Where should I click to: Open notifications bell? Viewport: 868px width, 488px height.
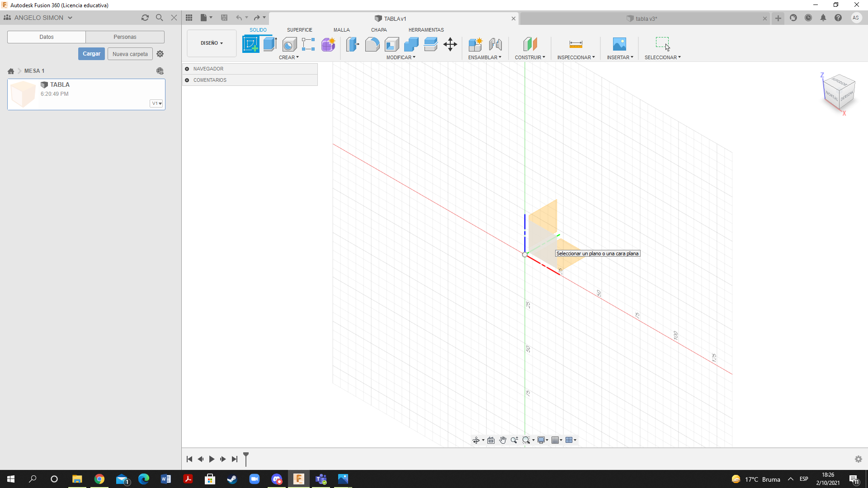(823, 18)
